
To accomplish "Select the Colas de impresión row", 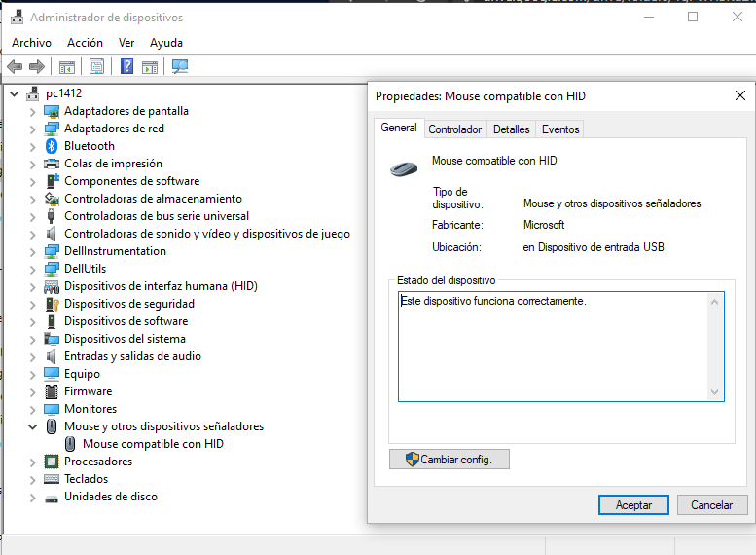I will pyautogui.click(x=113, y=164).
